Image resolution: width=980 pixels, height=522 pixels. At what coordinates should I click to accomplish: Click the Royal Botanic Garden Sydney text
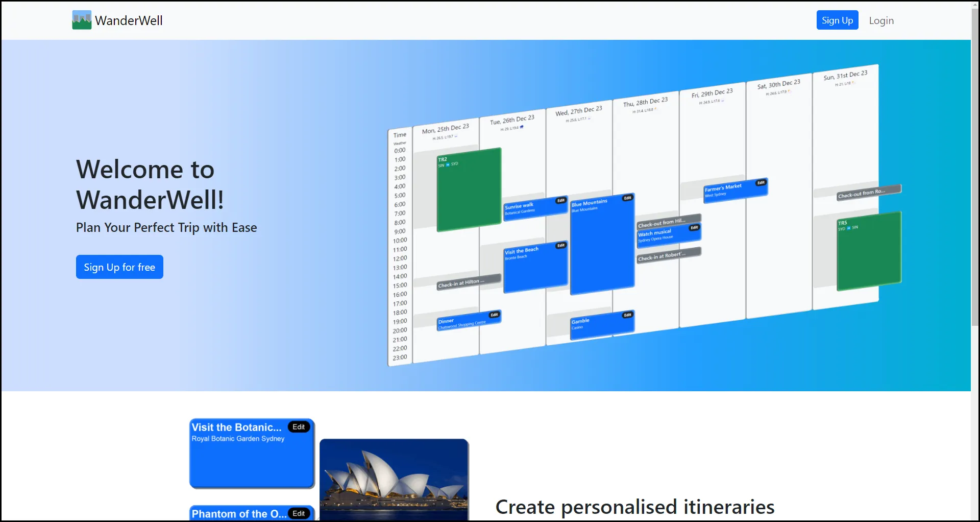pyautogui.click(x=238, y=439)
